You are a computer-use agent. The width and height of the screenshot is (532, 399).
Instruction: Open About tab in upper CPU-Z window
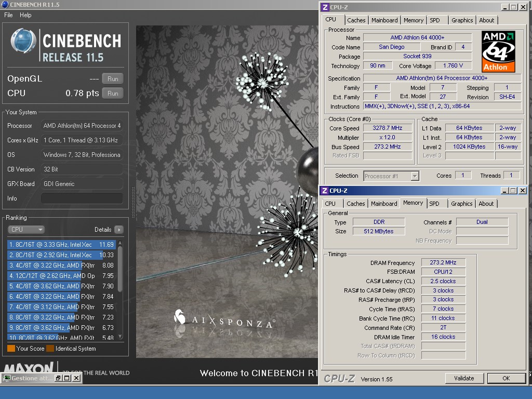coord(486,20)
